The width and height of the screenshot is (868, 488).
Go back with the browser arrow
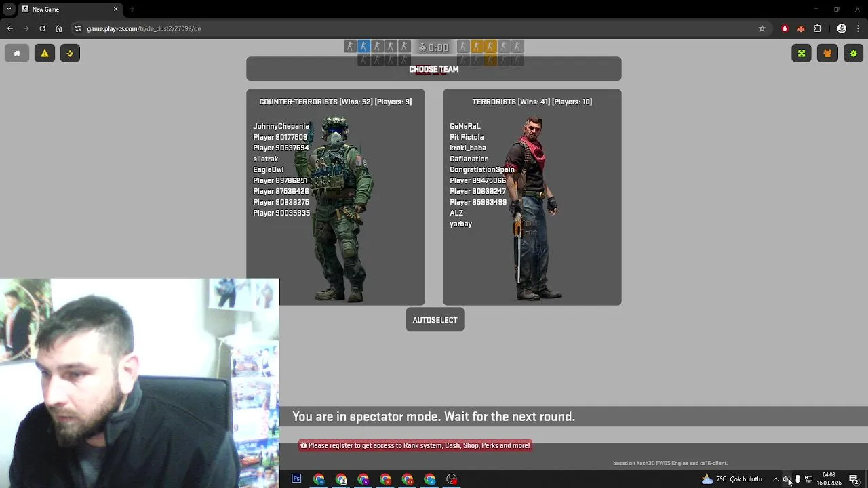9,28
